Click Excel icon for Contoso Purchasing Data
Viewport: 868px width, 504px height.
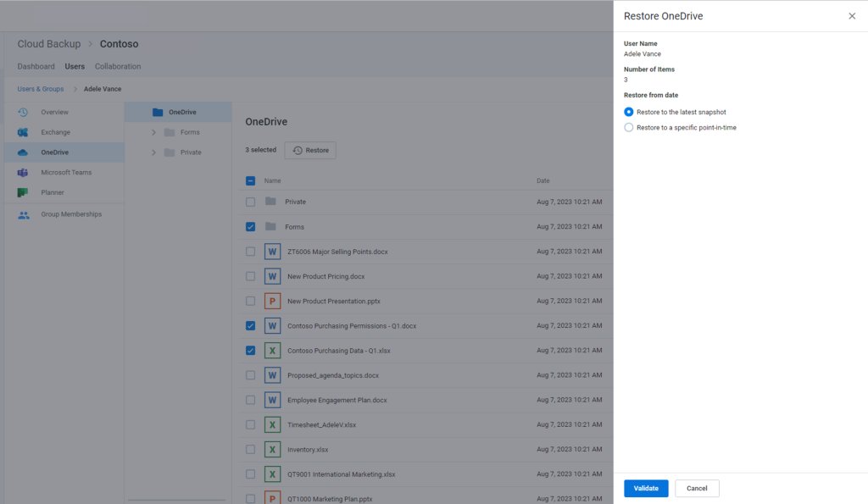272,351
